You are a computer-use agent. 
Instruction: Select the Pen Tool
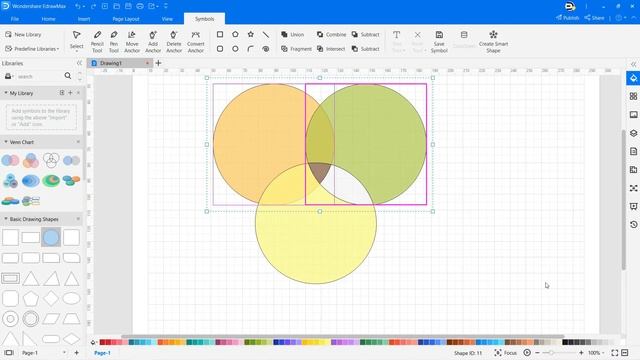coord(114,42)
